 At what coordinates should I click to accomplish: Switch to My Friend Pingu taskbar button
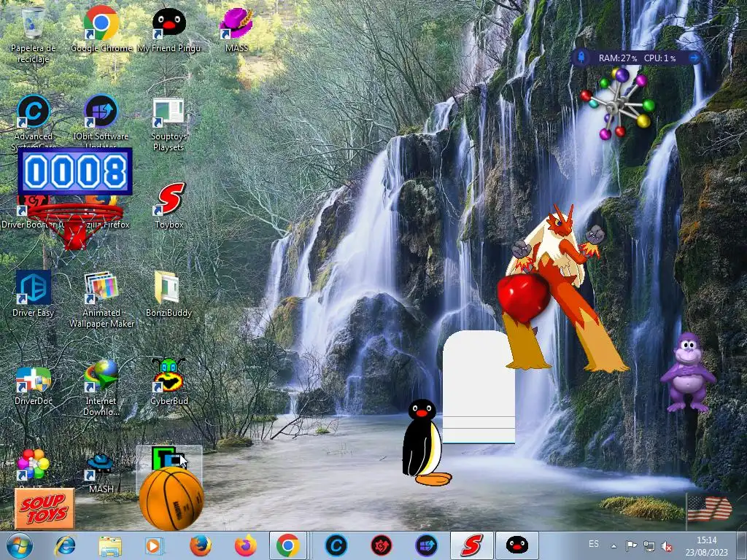point(517,545)
